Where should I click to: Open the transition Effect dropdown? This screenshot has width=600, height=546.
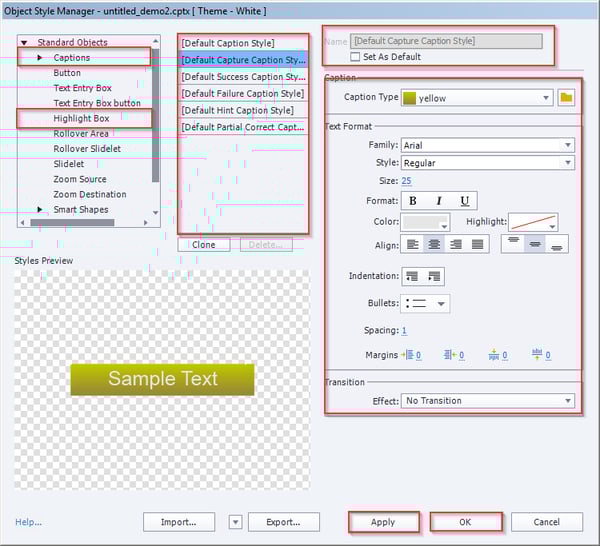pyautogui.click(x=488, y=401)
